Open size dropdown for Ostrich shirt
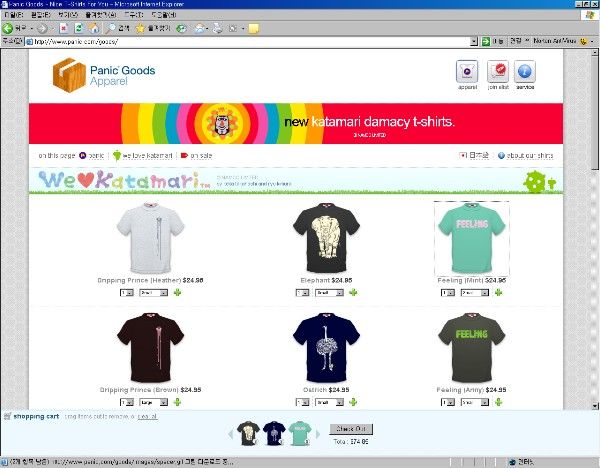 tap(329, 402)
